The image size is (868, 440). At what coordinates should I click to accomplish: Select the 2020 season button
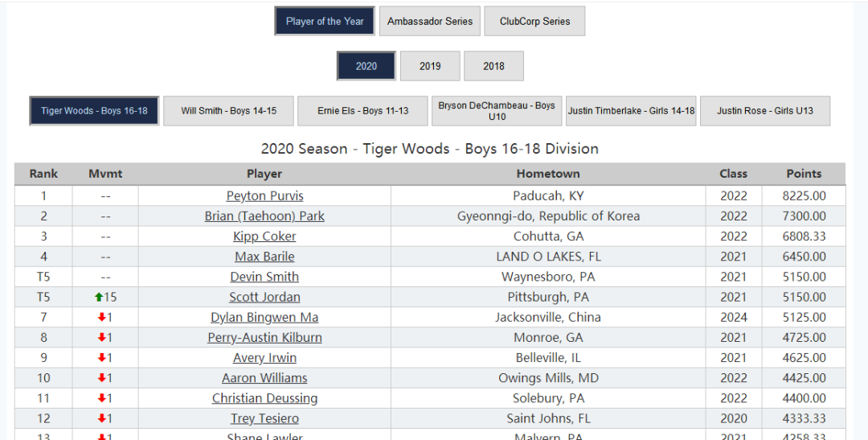366,66
